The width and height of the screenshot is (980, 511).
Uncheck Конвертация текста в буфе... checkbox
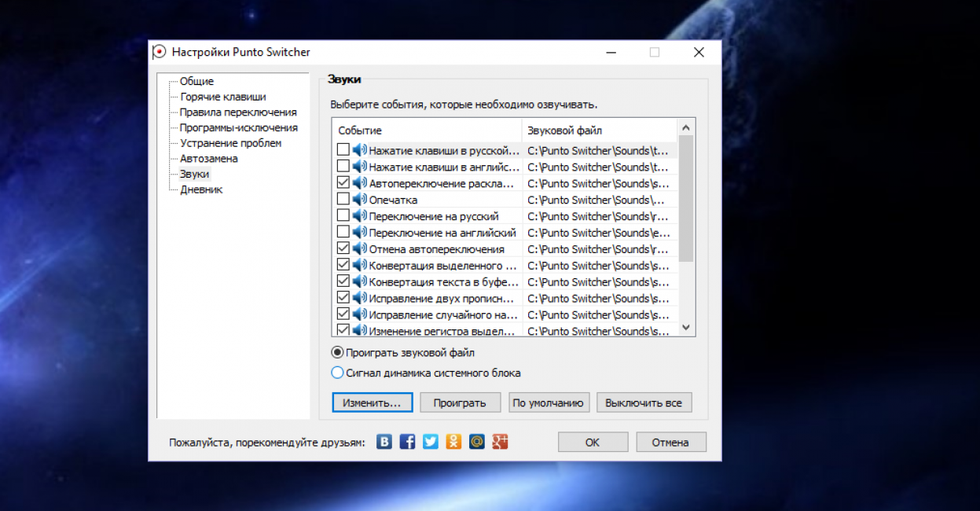coord(343,281)
